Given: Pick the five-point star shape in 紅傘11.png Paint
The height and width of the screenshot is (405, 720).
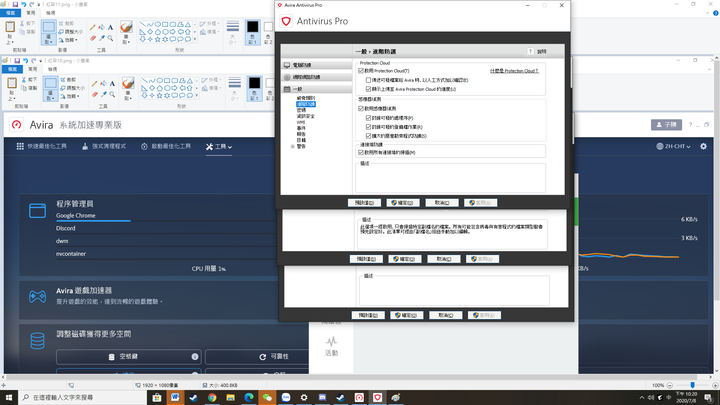Looking at the screenshot, I should tap(158, 39).
